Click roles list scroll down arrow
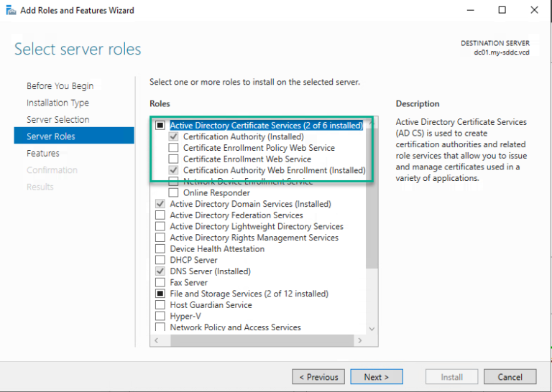552x392 pixels. coord(372,329)
